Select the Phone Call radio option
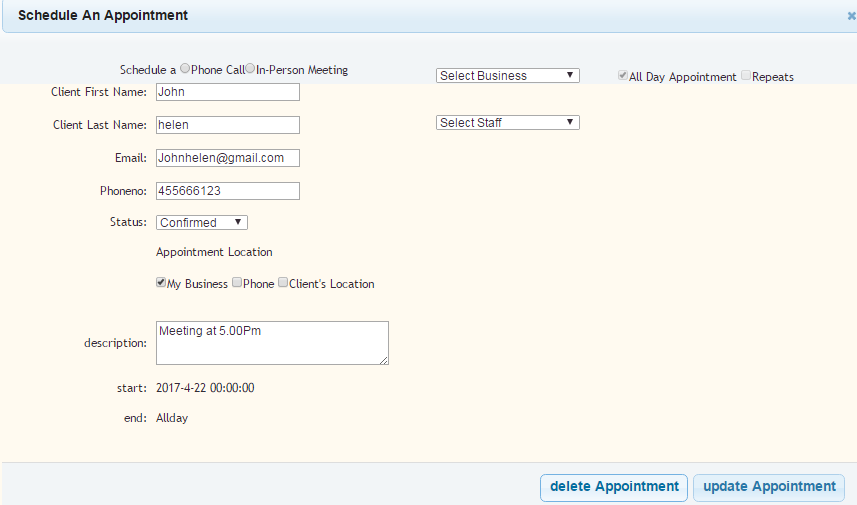This screenshot has width=857, height=505. [x=185, y=68]
